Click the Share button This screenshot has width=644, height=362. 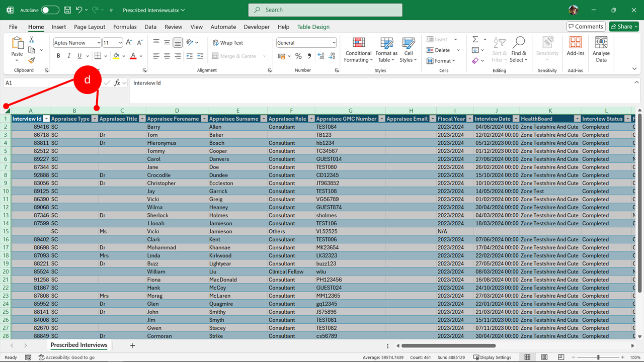[x=623, y=27]
